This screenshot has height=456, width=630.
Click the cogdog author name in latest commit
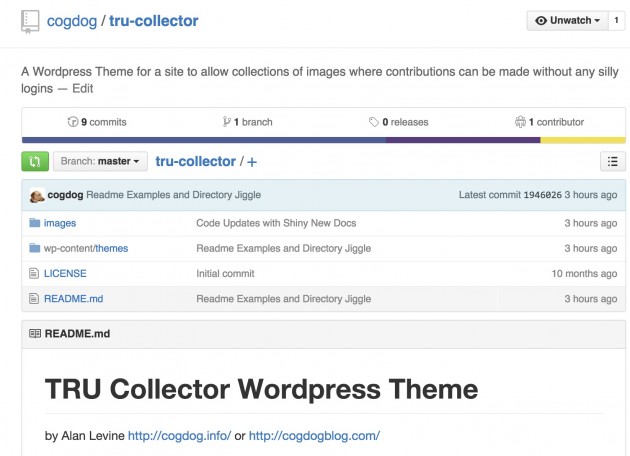(x=65, y=195)
